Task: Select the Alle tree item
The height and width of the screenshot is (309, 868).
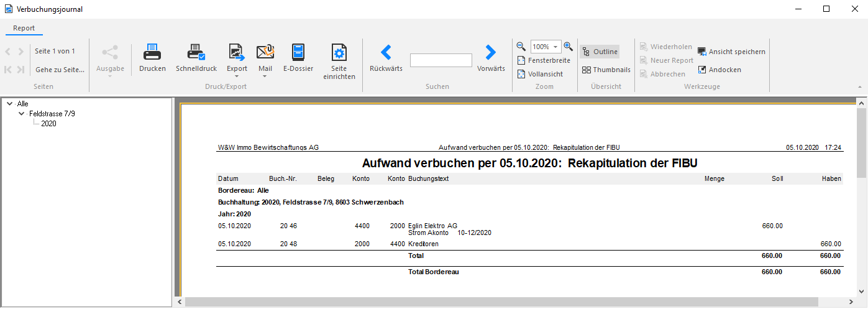Action: click(23, 104)
